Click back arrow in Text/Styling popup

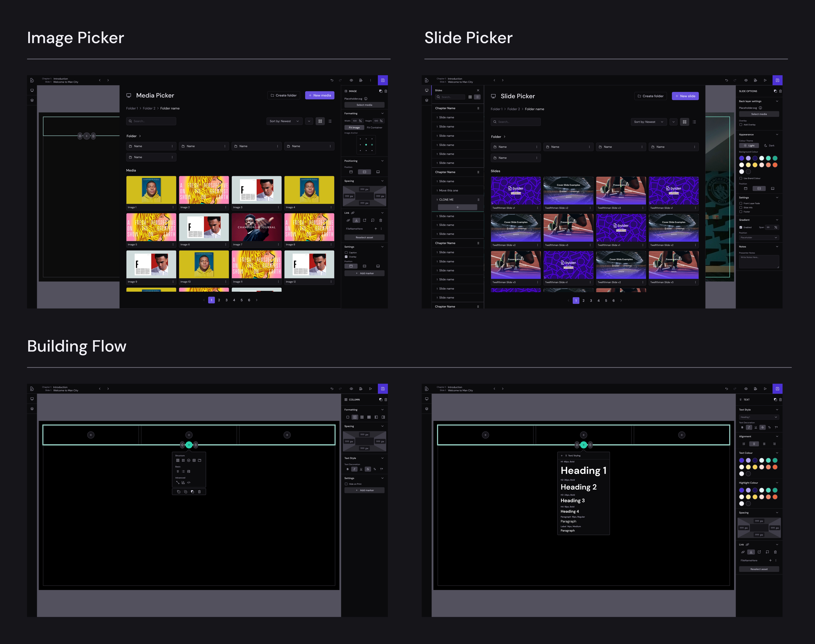click(x=562, y=455)
